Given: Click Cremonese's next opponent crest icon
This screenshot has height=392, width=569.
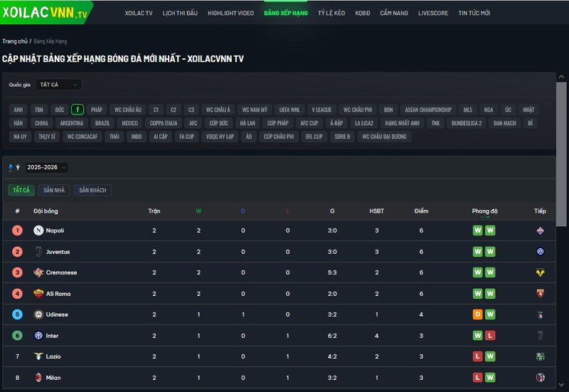Looking at the screenshot, I should pyautogui.click(x=541, y=272).
